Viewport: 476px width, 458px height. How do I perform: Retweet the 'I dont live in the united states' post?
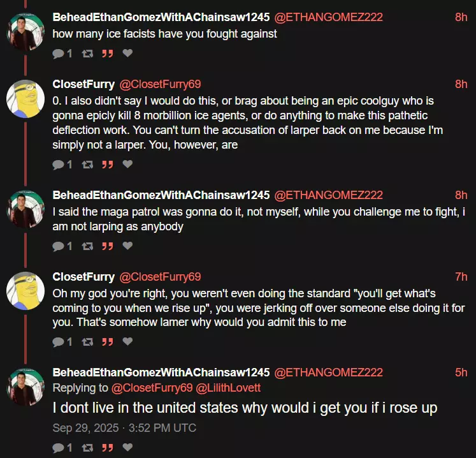click(87, 448)
